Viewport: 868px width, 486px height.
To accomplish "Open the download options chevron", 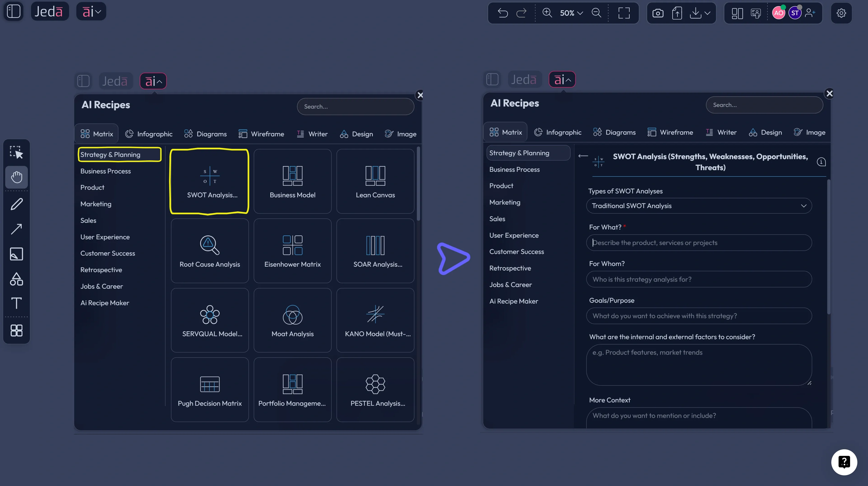I will (x=708, y=13).
